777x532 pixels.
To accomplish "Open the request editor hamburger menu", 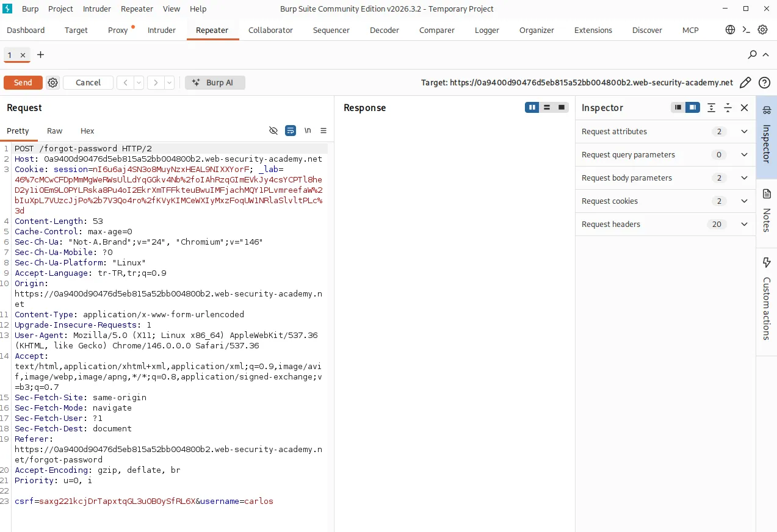I will (x=323, y=131).
